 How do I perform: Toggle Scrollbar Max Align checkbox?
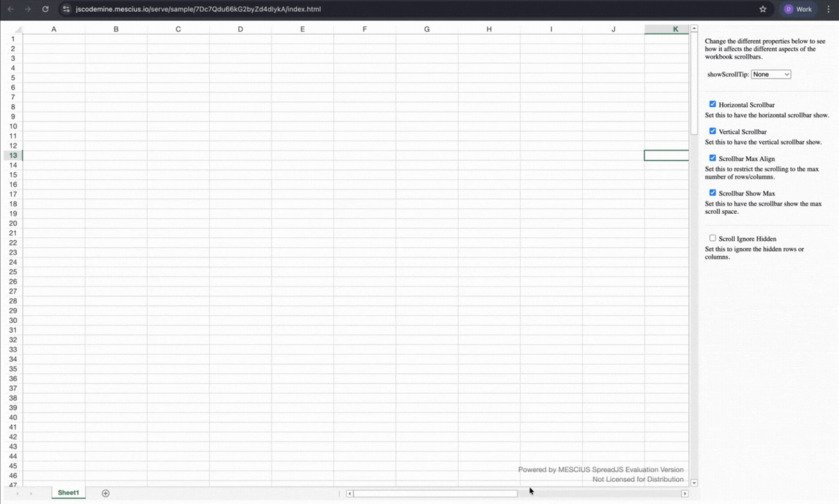click(x=713, y=158)
